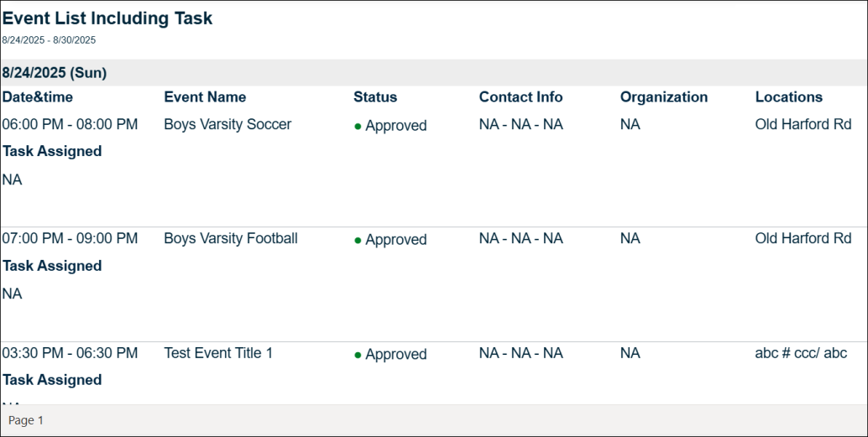Click the Locations column header
This screenshot has height=437, width=868.
pos(789,96)
